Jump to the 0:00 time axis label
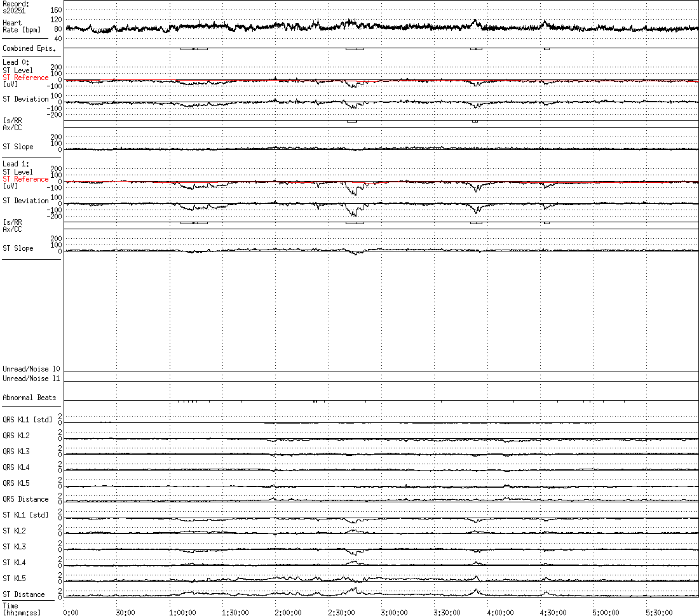 coord(71,613)
